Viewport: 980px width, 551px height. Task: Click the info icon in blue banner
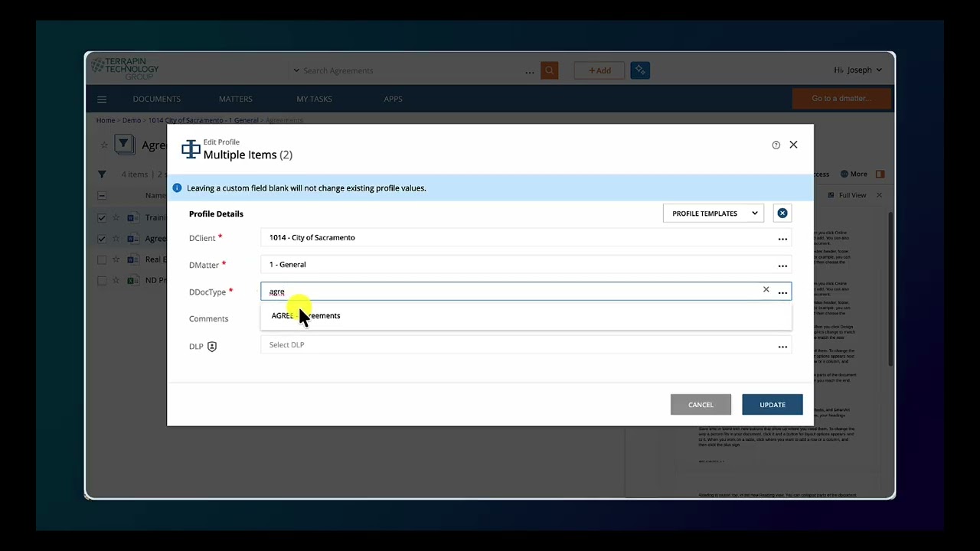point(177,188)
